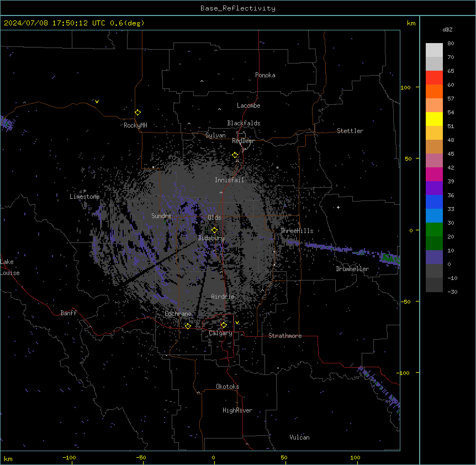Select the RedDeer city label
The image size is (476, 465).
tap(243, 141)
